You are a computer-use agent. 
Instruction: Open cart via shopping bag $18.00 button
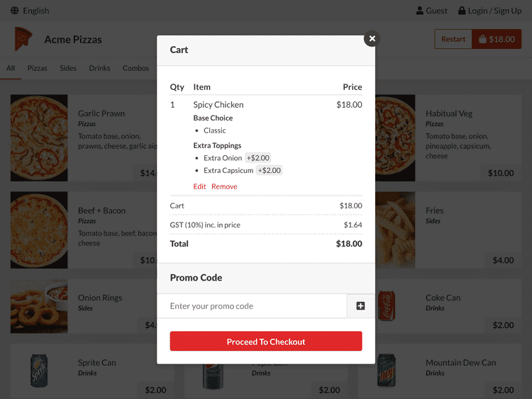497,39
